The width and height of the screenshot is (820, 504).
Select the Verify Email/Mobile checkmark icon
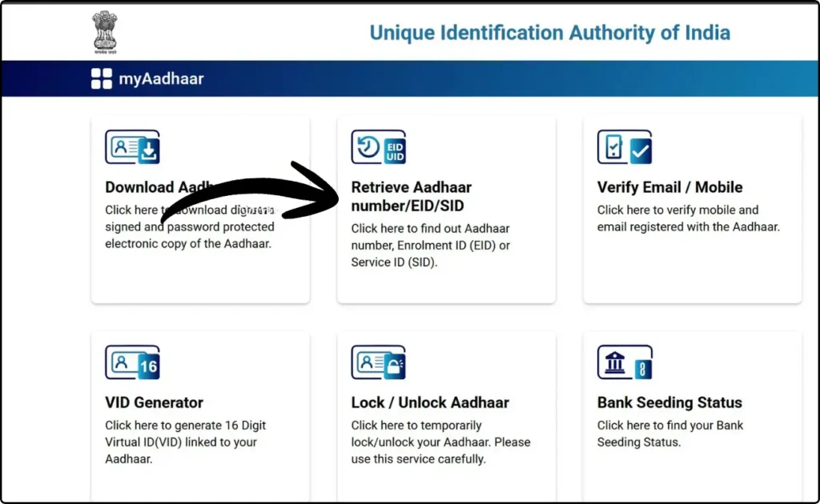[x=625, y=147]
